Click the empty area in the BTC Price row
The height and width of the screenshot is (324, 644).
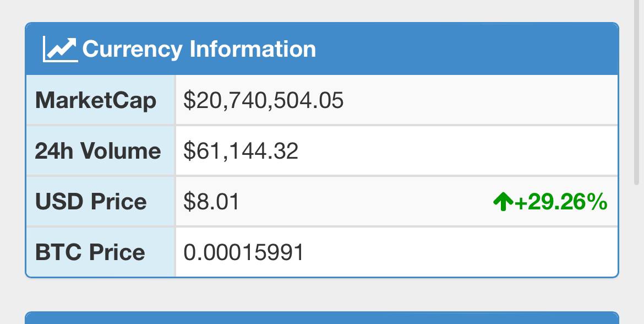tap(460, 252)
